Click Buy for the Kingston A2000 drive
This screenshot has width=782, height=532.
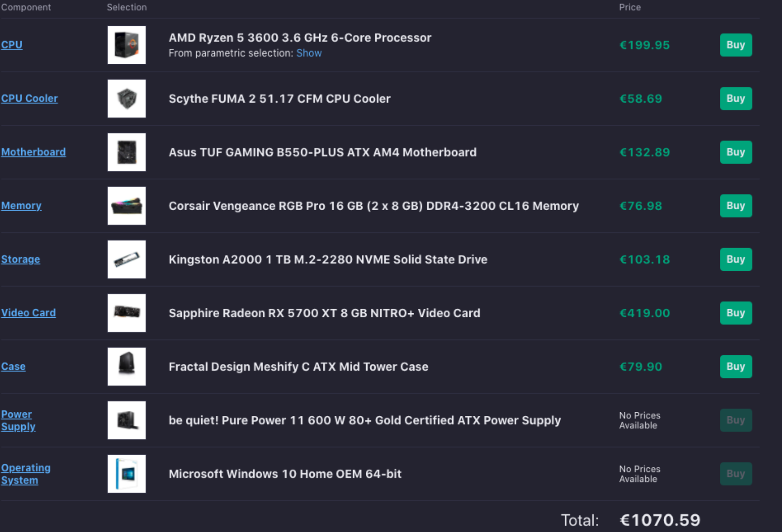(736, 259)
